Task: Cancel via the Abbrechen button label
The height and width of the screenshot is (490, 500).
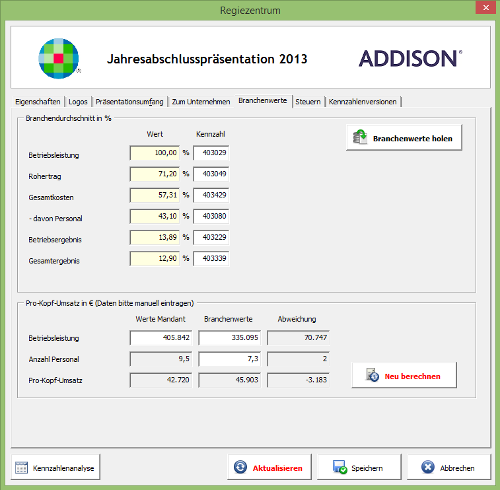Action: coord(457,468)
